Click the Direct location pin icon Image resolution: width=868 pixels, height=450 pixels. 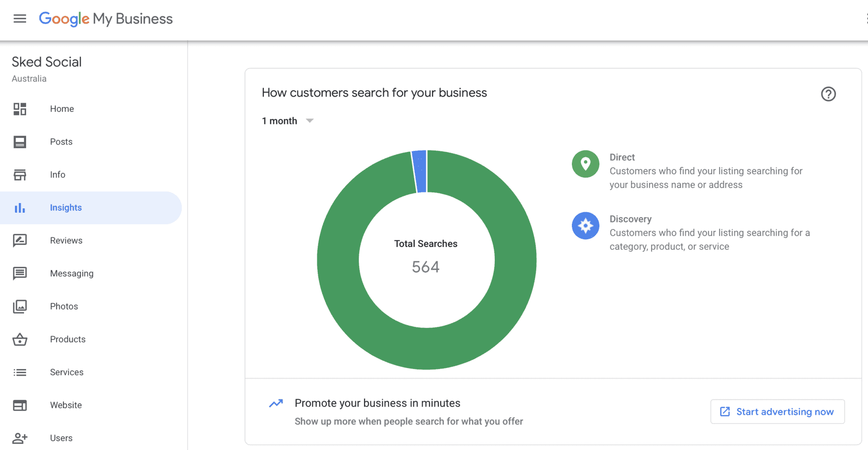pyautogui.click(x=585, y=164)
